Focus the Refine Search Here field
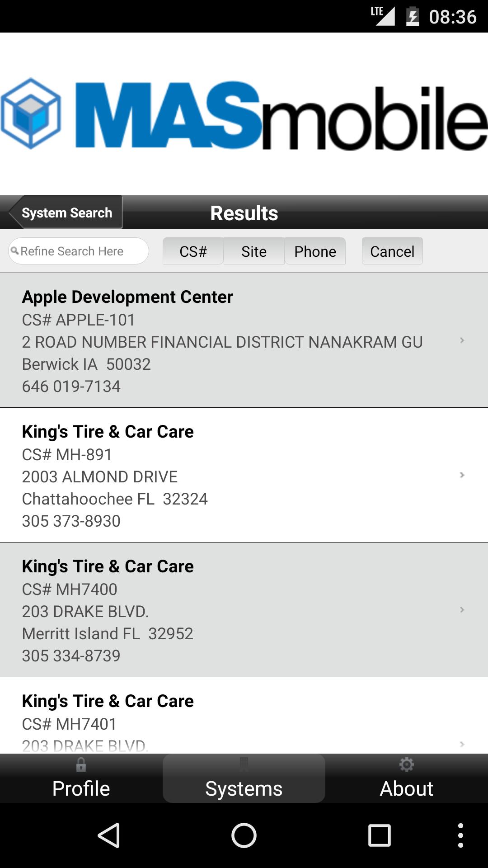Screen dimensions: 488x868 pyautogui.click(x=79, y=251)
